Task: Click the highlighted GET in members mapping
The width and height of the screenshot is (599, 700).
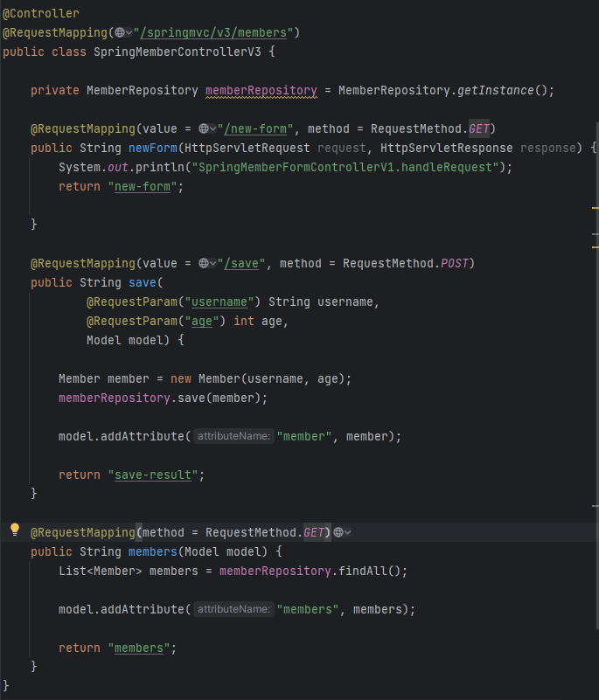Action: (x=314, y=532)
